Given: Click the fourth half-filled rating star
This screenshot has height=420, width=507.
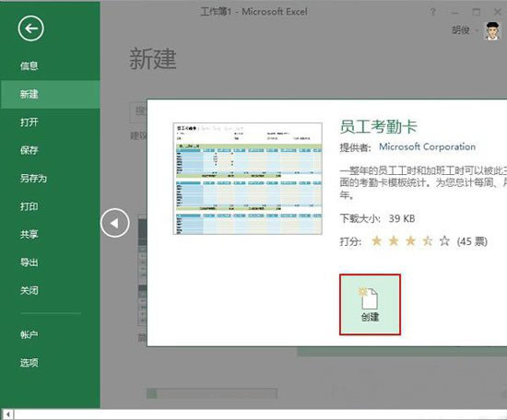Looking at the screenshot, I should [428, 241].
